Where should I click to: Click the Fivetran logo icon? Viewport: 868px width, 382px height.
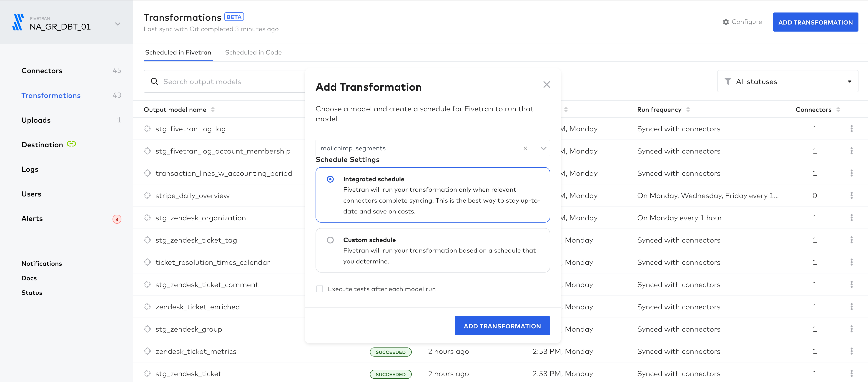[18, 22]
